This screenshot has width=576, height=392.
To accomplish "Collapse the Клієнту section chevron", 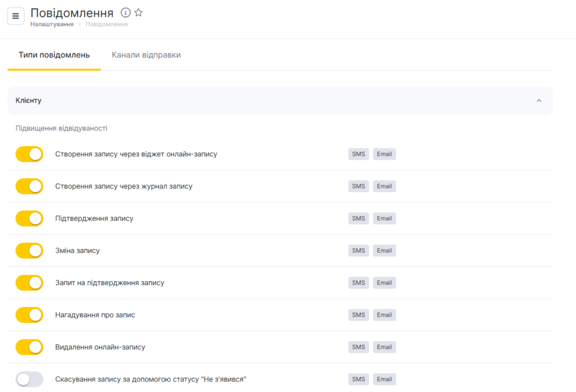I will (x=539, y=101).
